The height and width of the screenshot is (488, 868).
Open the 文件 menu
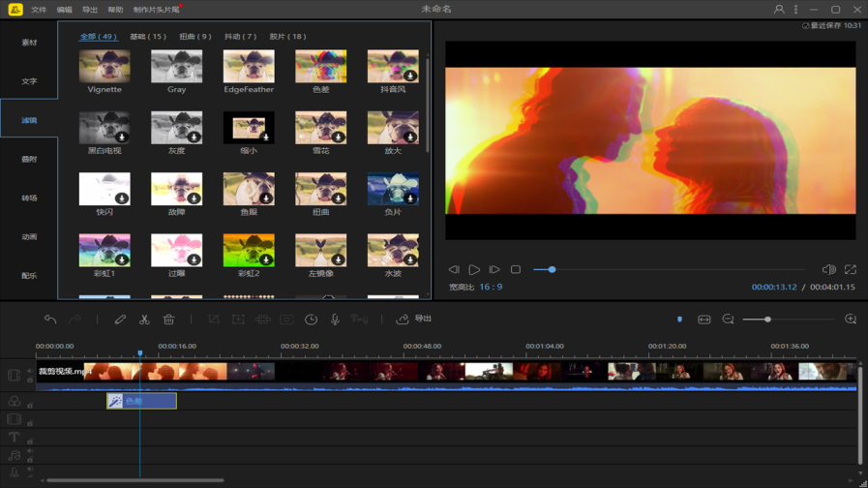coord(39,10)
